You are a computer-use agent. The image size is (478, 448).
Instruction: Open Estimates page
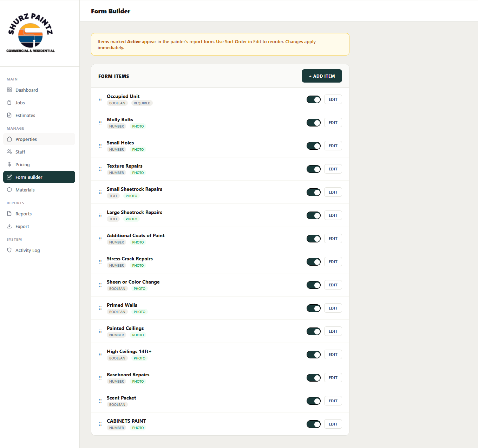tap(39, 115)
